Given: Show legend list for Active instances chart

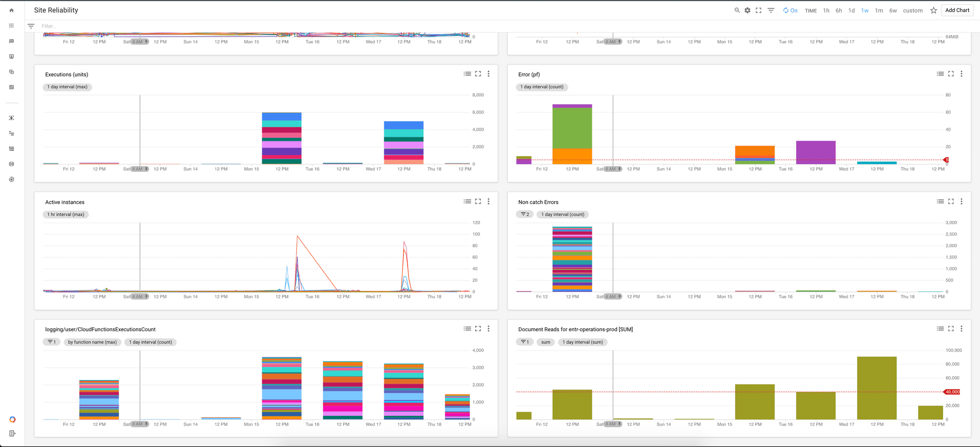Looking at the screenshot, I should pos(468,201).
